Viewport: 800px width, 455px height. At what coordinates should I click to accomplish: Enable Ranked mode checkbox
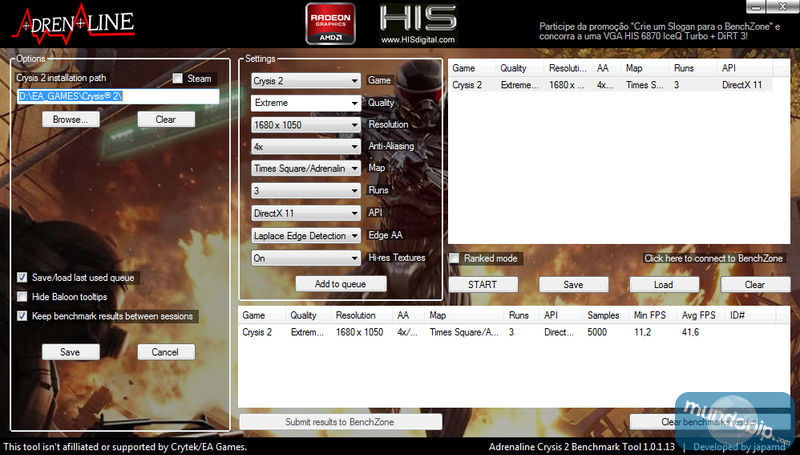pyautogui.click(x=454, y=258)
